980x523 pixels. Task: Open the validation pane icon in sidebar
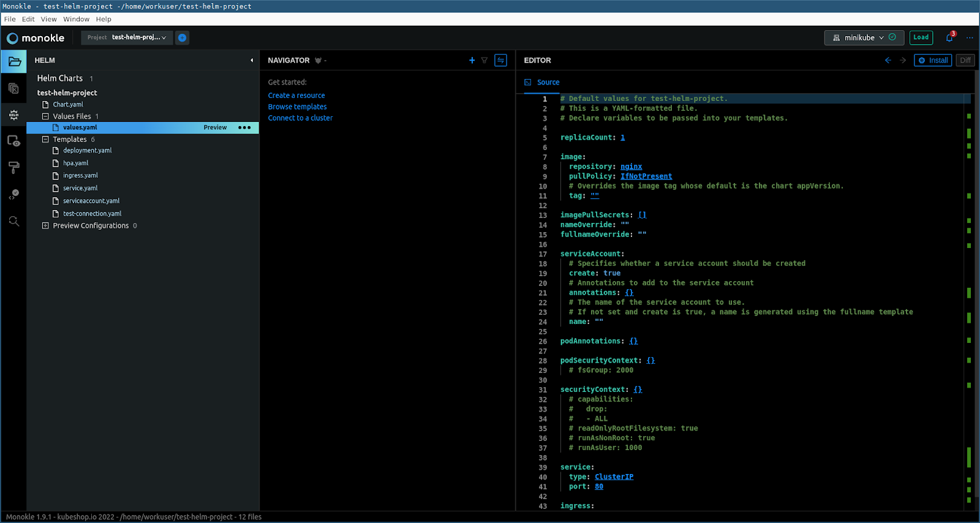point(13,194)
